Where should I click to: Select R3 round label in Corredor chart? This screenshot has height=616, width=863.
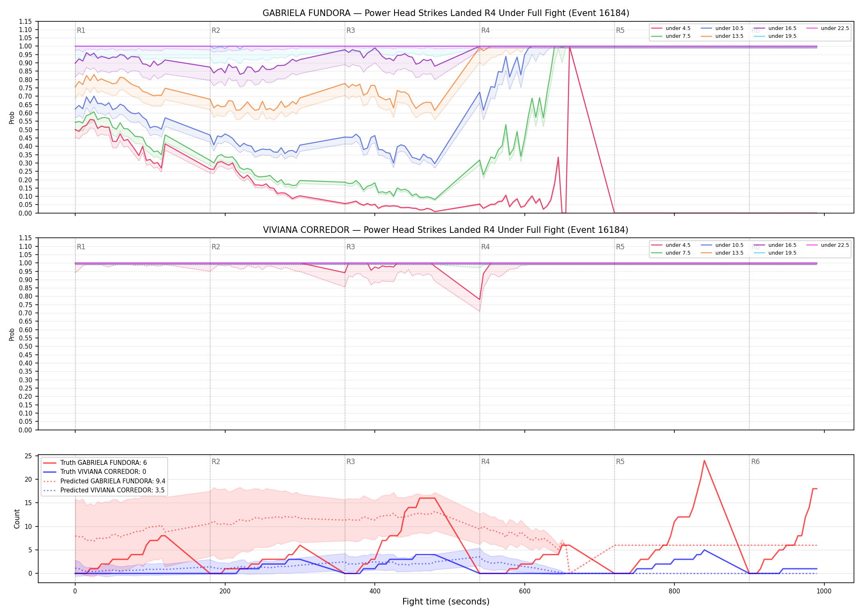point(351,247)
